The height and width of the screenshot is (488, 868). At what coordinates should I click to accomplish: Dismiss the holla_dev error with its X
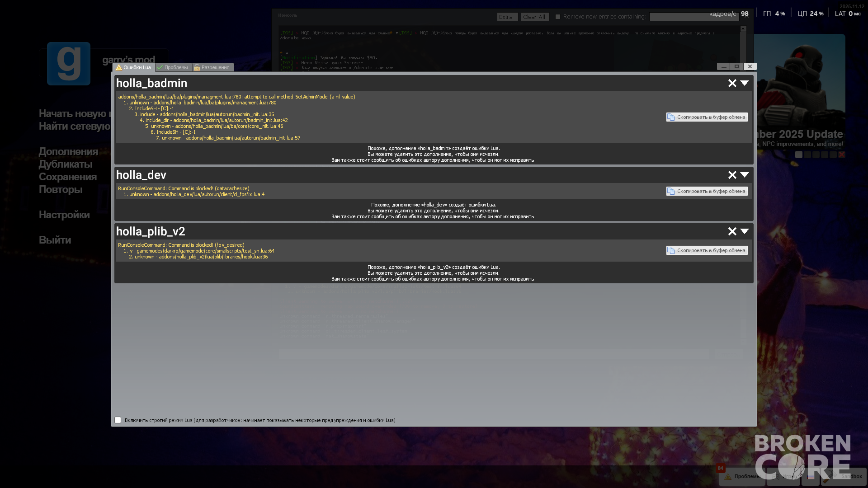pyautogui.click(x=732, y=175)
